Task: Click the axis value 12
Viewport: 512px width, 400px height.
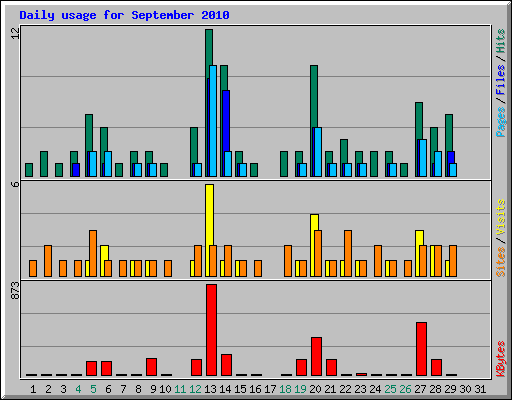Action: [15, 33]
